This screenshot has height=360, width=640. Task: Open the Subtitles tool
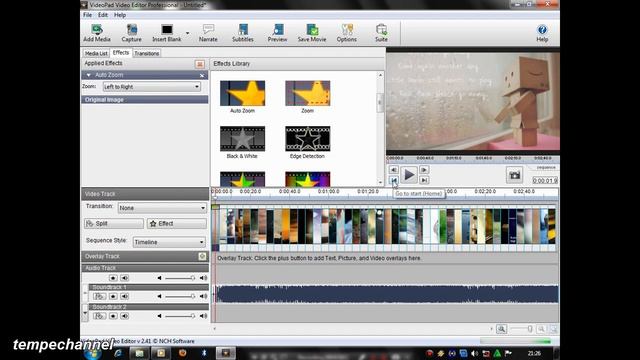tap(243, 33)
